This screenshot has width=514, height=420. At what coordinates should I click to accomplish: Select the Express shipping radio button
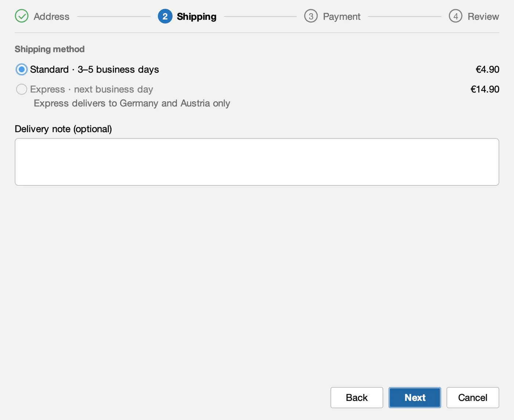pyautogui.click(x=22, y=89)
